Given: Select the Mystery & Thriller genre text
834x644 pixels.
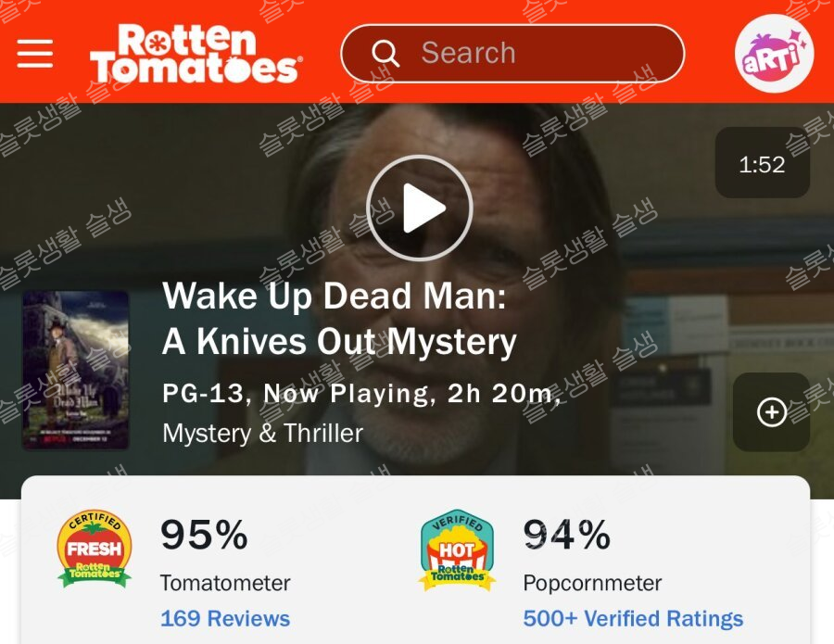Looking at the screenshot, I should [263, 433].
